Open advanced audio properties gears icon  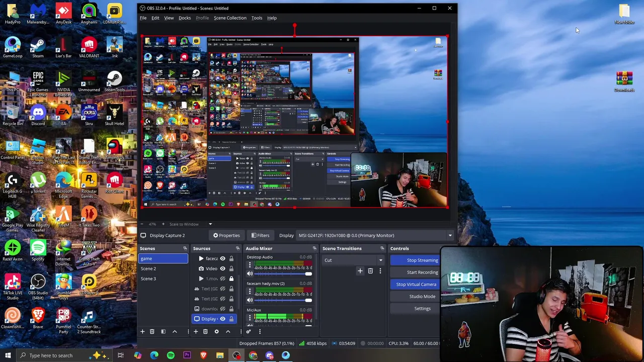click(x=249, y=331)
